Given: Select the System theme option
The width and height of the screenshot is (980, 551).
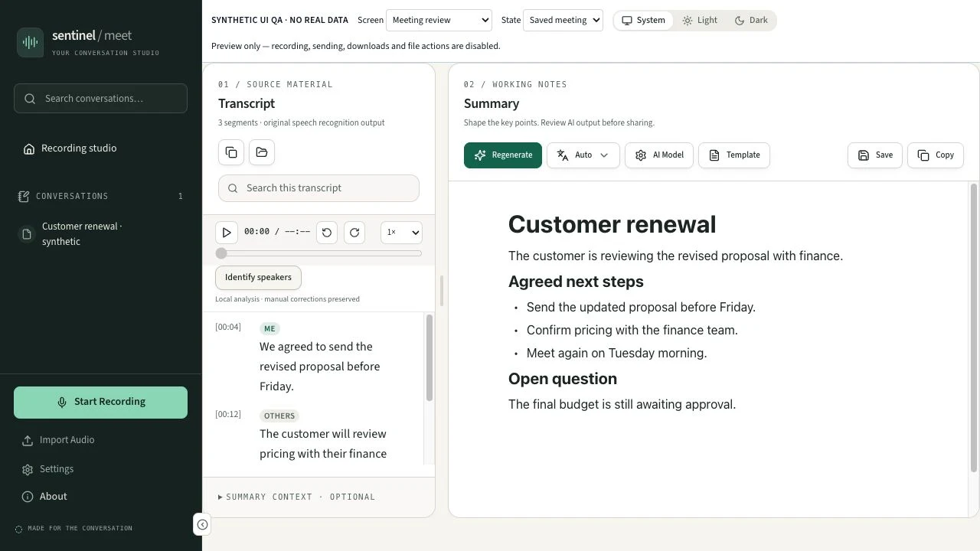Looking at the screenshot, I should tap(643, 21).
